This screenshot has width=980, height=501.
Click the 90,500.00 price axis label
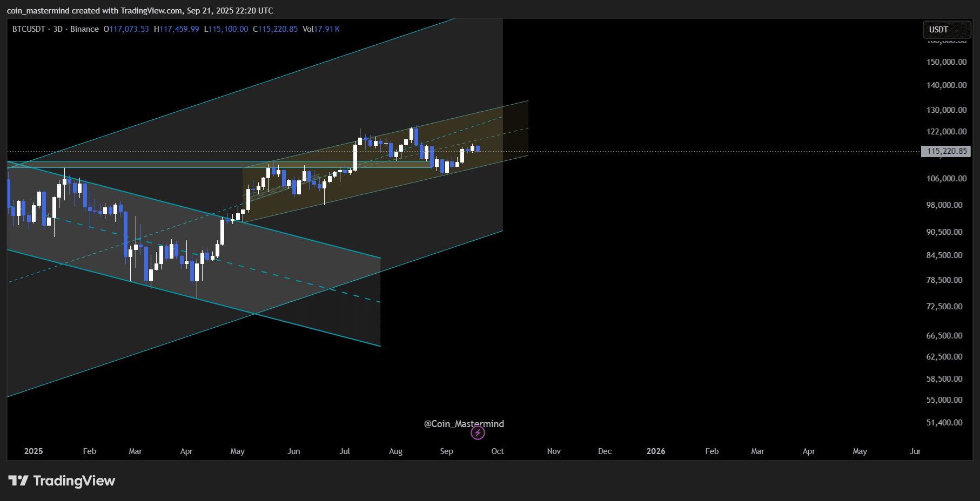pos(944,232)
